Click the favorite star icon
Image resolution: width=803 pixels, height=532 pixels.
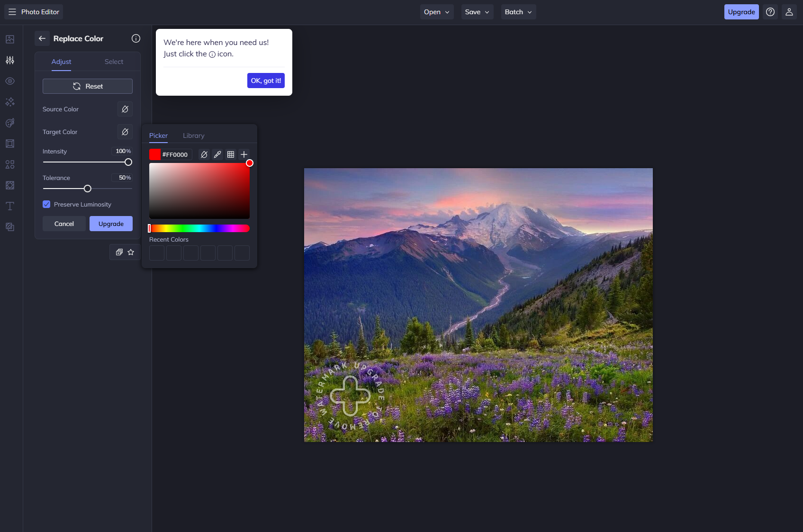pos(131,252)
